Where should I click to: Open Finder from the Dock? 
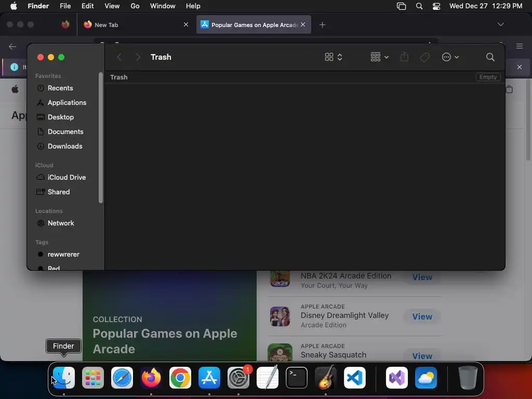64,378
